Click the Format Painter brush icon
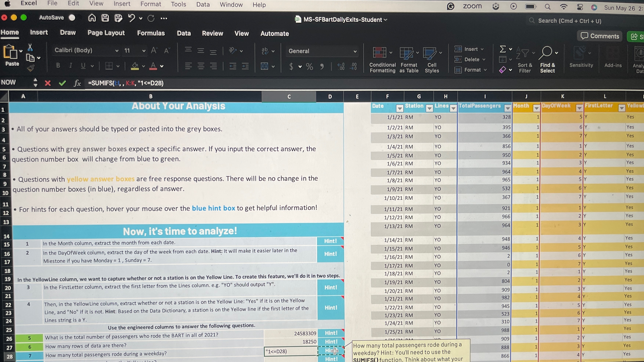The height and width of the screenshot is (362, 644). pos(31,68)
